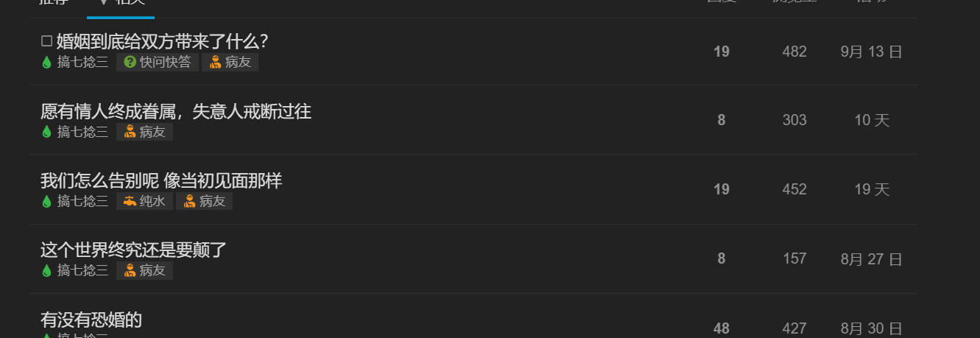This screenshot has height=338, width=980.
Task: Open topic 我们怎么告别呢 像当初见面那样
Action: click(161, 180)
